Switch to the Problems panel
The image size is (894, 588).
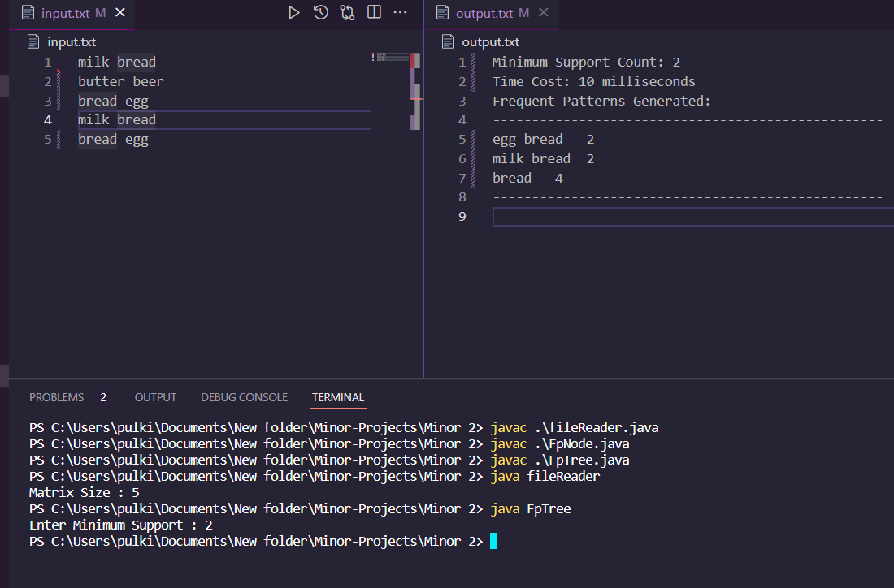pos(56,397)
